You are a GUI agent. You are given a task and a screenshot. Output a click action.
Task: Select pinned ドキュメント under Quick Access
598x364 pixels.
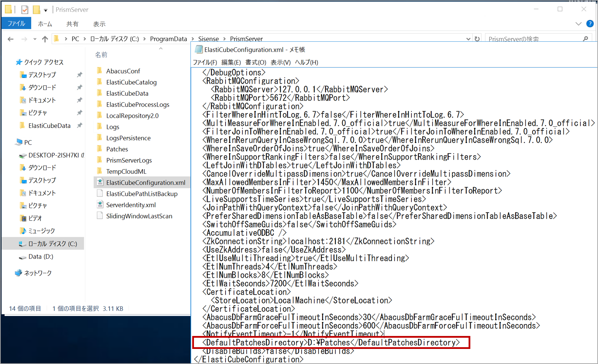tap(42, 100)
